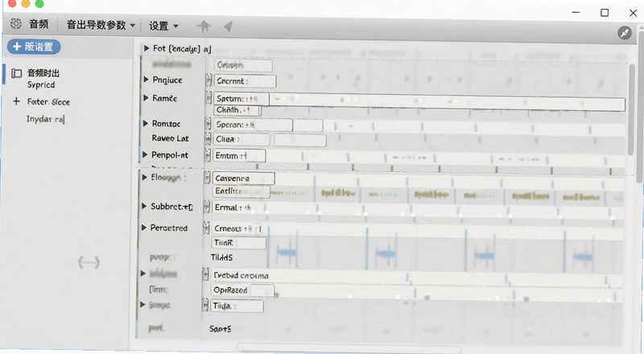Click the small icon left of Emtm field
Image resolution: width=644 pixels, height=354 pixels.
(x=208, y=155)
